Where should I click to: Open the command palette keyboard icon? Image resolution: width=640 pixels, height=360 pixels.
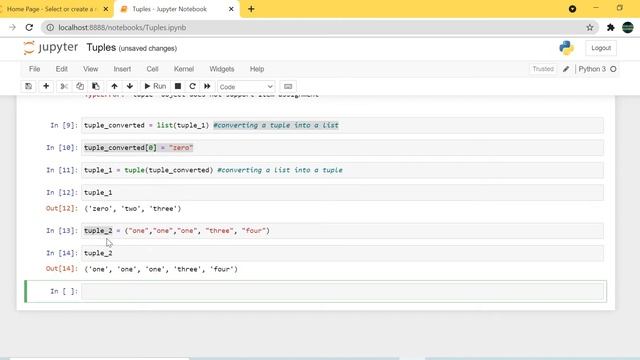pyautogui.click(x=288, y=87)
